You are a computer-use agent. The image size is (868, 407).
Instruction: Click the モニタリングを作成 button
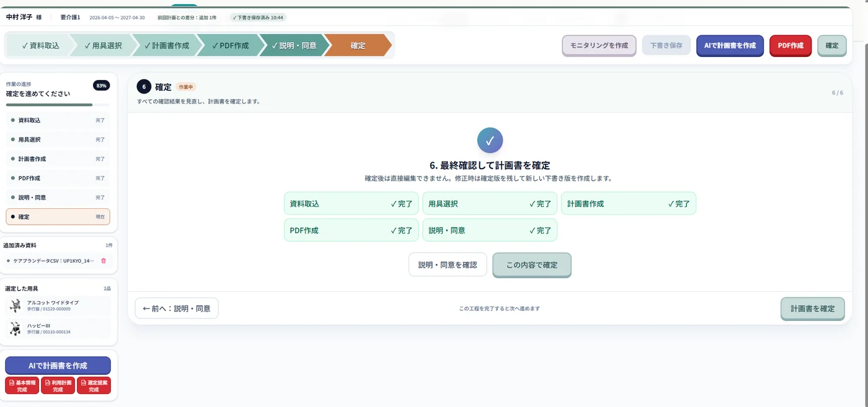(599, 45)
